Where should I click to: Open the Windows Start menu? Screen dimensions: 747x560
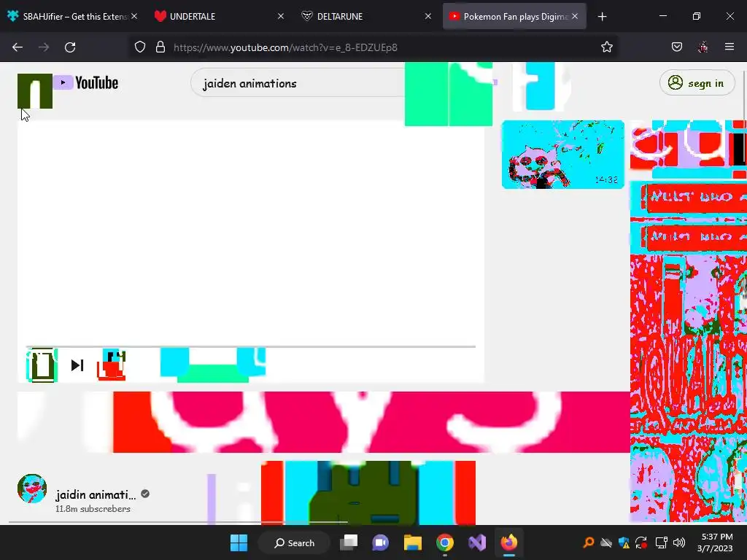pyautogui.click(x=239, y=542)
